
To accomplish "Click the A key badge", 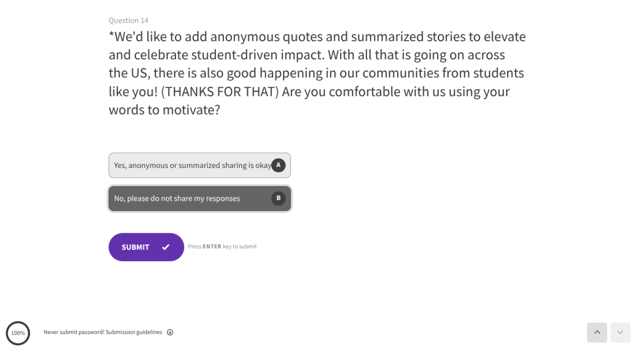I will pos(278,165).
